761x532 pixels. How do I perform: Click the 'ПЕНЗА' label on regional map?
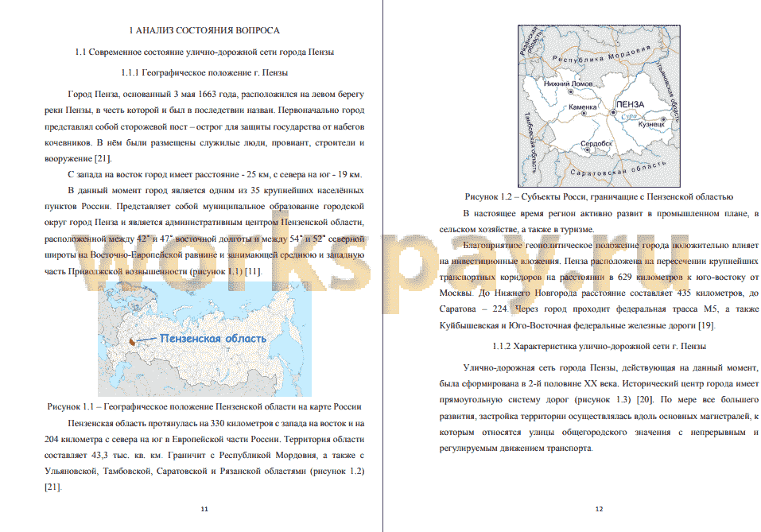[x=630, y=104]
